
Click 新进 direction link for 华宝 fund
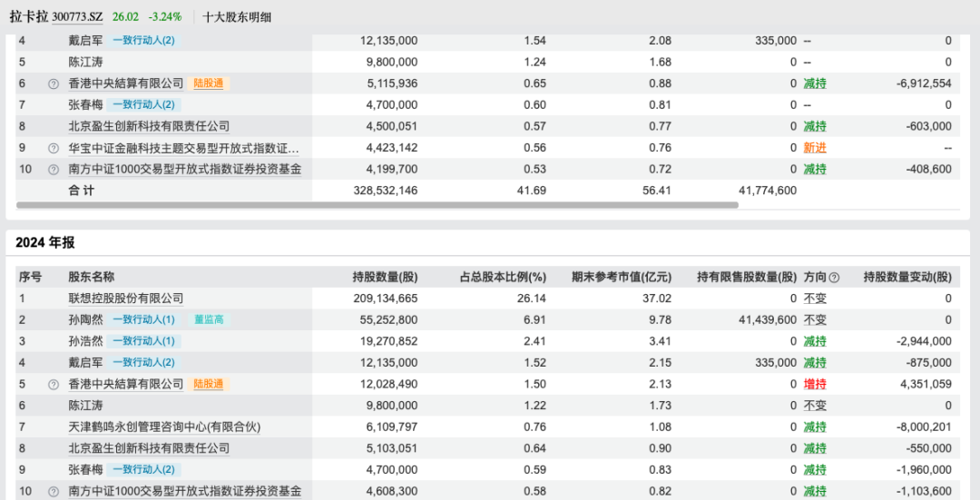point(815,148)
